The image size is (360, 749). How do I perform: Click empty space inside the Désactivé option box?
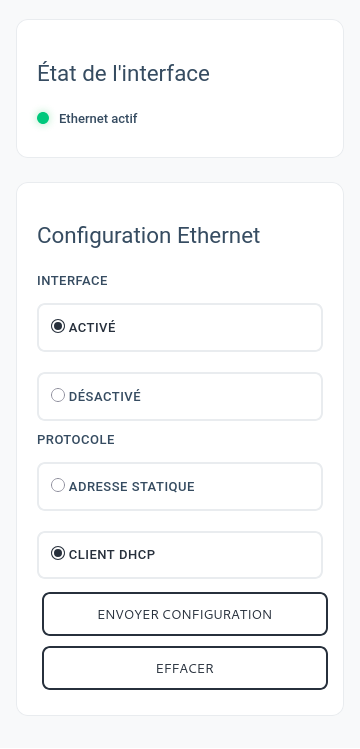click(x=234, y=396)
